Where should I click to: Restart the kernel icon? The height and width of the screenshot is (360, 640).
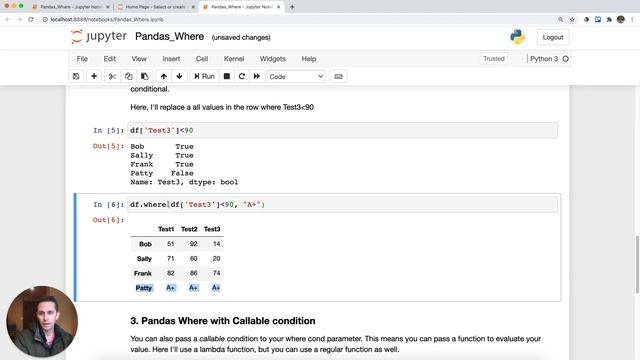pyautogui.click(x=242, y=76)
